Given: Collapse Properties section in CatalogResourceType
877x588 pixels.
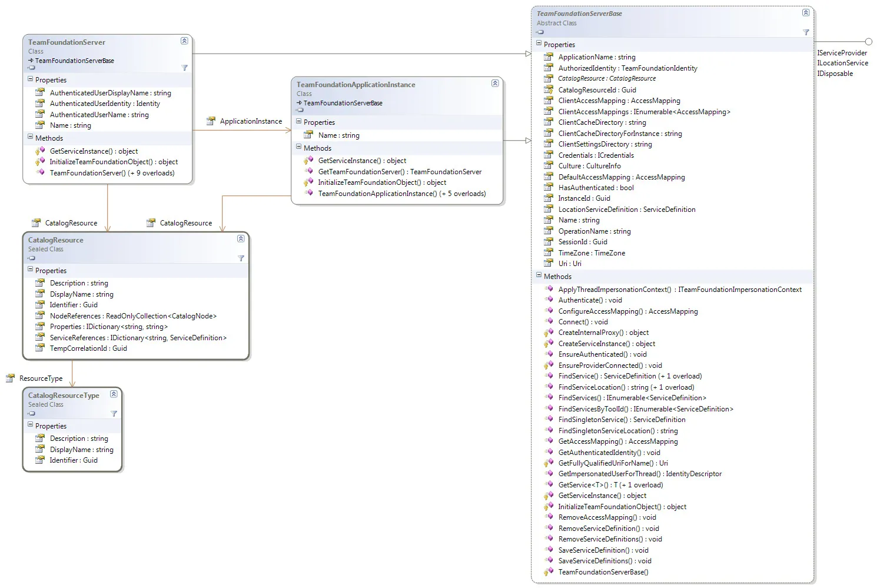Looking at the screenshot, I should [x=30, y=425].
